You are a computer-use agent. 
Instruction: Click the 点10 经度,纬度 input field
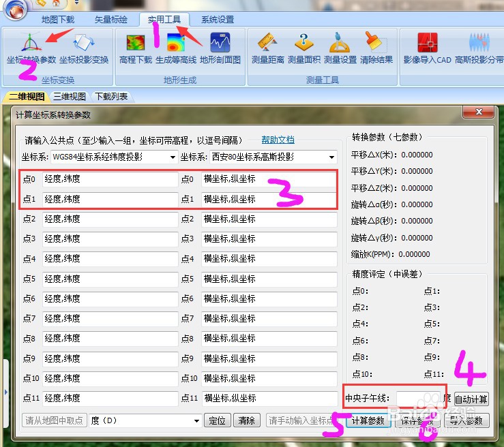click(x=110, y=379)
